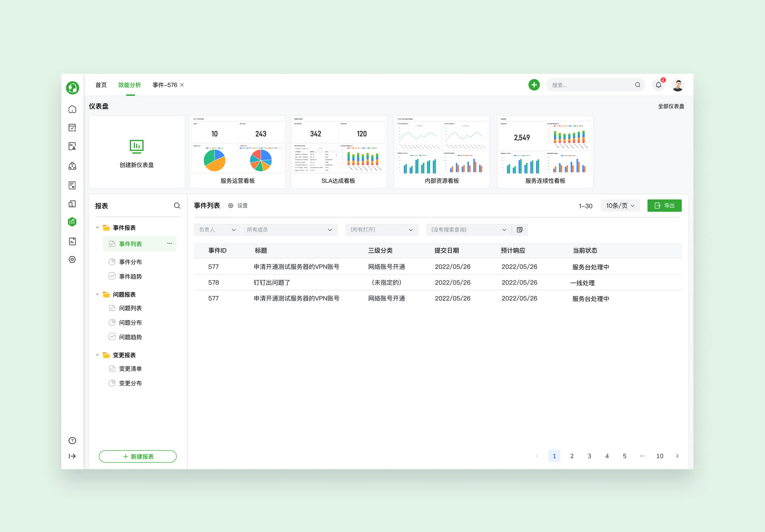
Task: Open more options for 事件列表 item
Action: [170, 243]
